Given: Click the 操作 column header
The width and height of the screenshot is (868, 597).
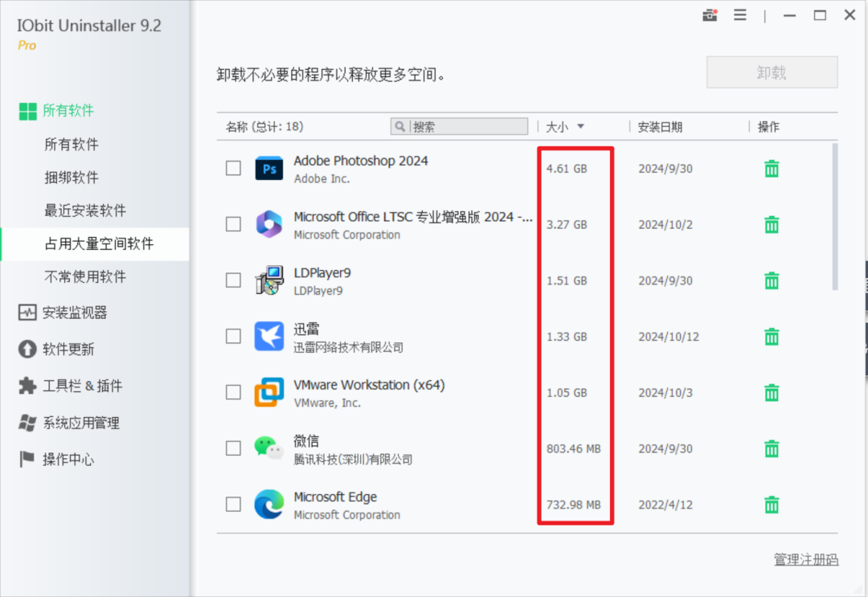Looking at the screenshot, I should [x=768, y=127].
